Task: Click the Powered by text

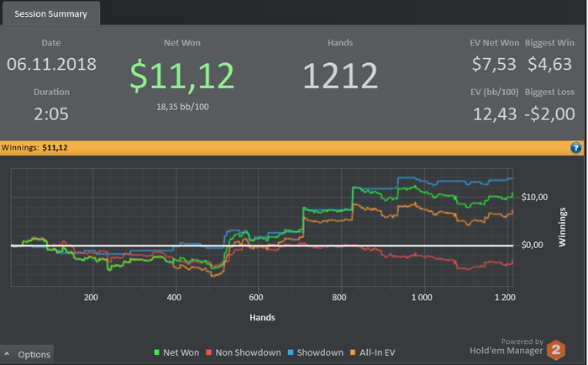Action: [x=522, y=341]
